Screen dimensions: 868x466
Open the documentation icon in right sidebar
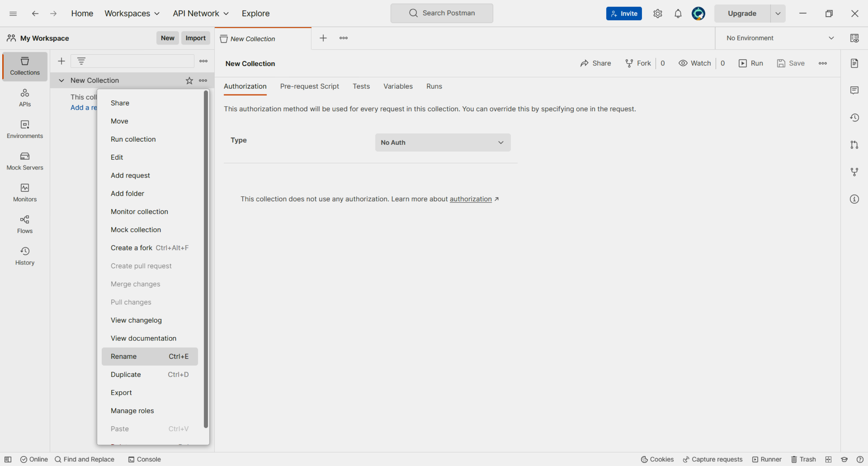[854, 63]
